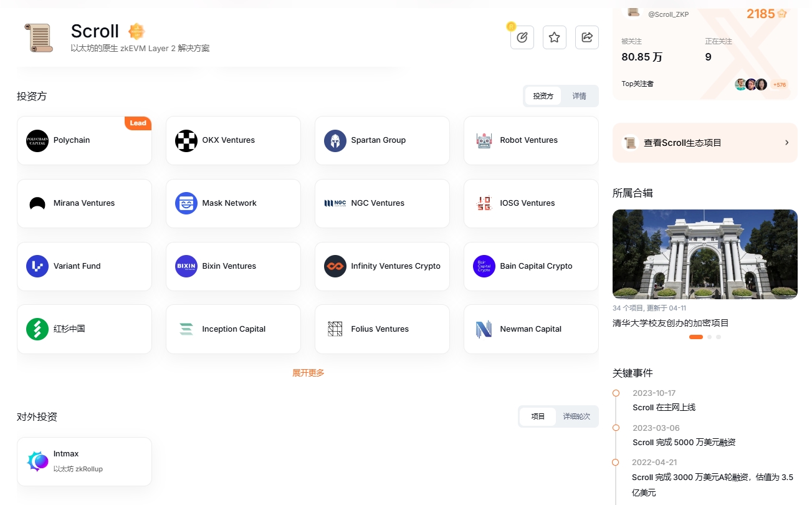The image size is (812, 505).
Task: Click the Spartan Group helmet logo
Action: (x=335, y=141)
